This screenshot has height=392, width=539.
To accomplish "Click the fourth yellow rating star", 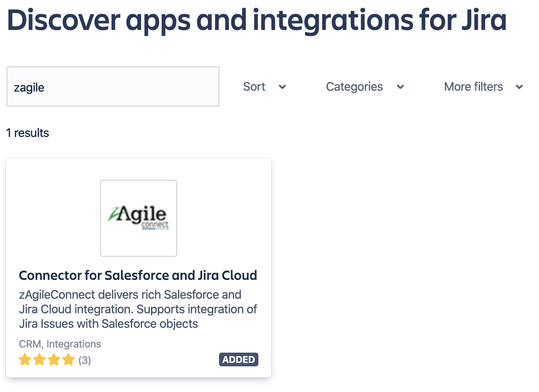I will click(68, 360).
